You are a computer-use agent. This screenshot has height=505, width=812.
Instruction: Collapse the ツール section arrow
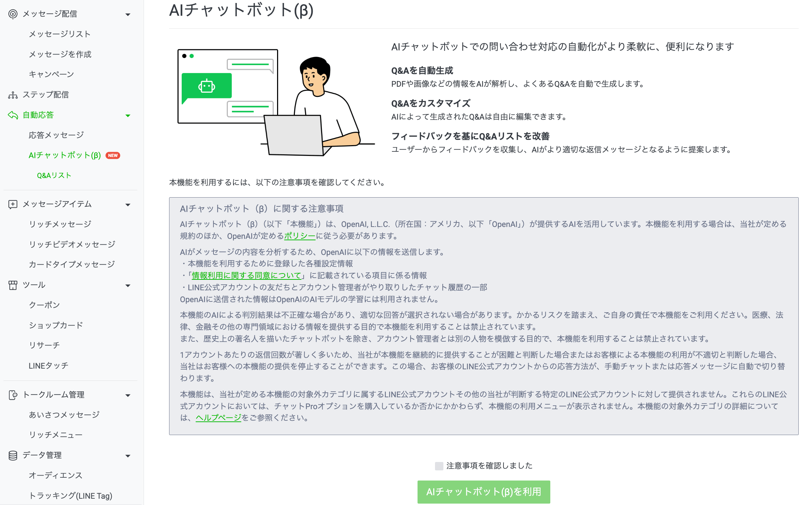[128, 285]
